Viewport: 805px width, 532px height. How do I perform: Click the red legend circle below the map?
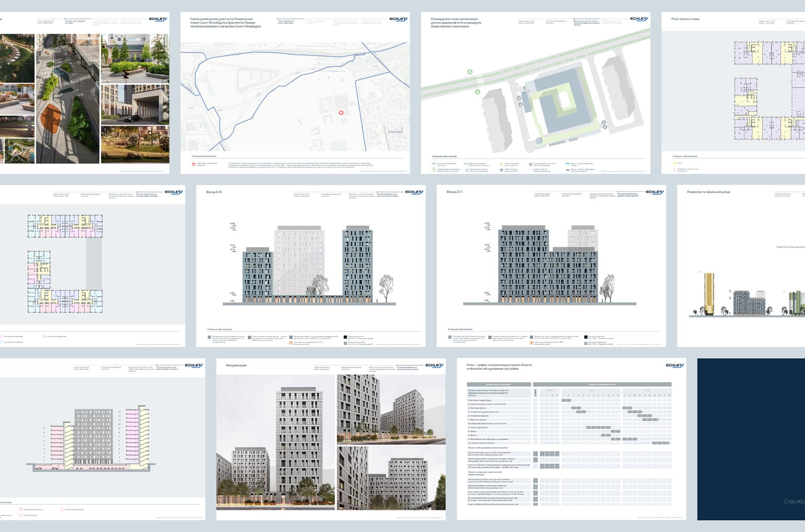193,164
